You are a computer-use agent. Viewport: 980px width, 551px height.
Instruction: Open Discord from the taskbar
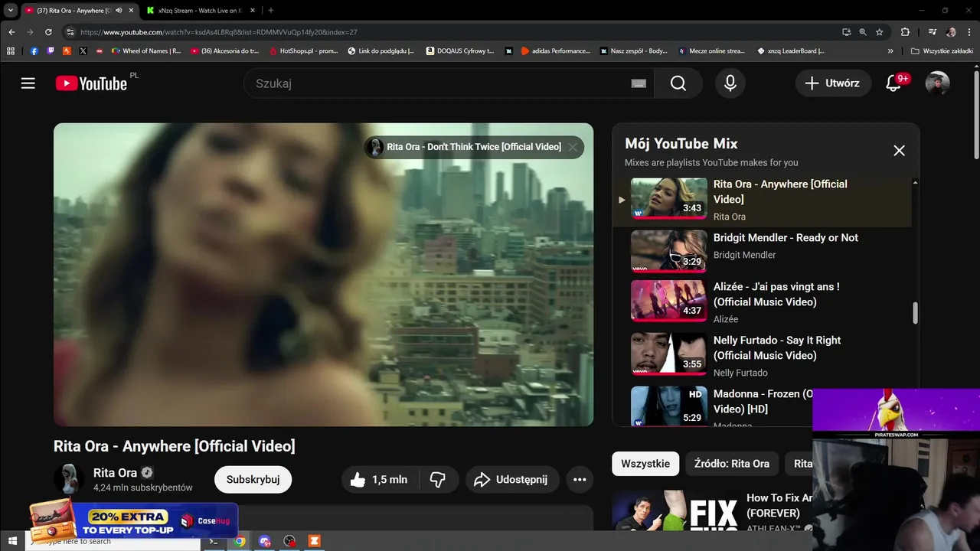click(x=265, y=541)
